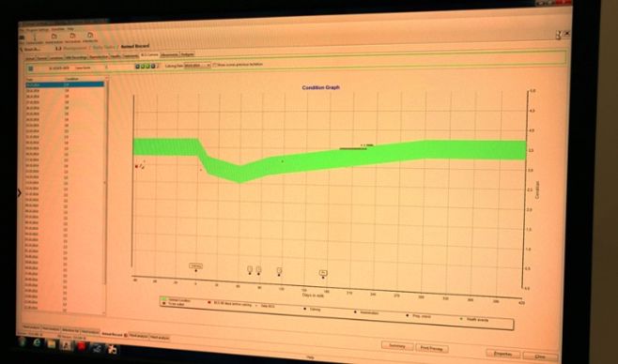Select the highlighted first row in condition list
Viewport: 618px width, 364px height.
(65, 84)
